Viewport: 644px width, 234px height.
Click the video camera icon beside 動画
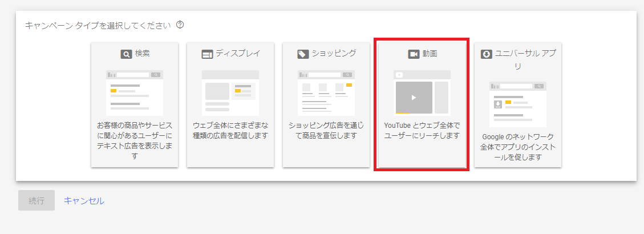[413, 54]
